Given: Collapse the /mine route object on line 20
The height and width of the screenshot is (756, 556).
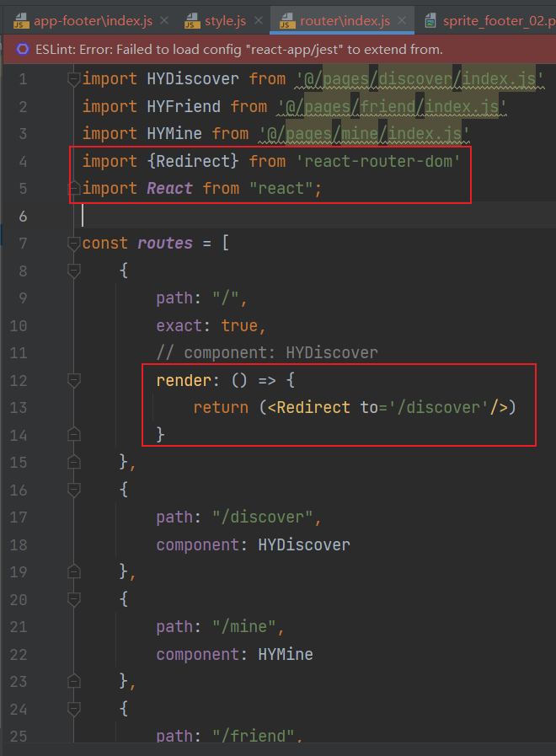Looking at the screenshot, I should point(74,600).
